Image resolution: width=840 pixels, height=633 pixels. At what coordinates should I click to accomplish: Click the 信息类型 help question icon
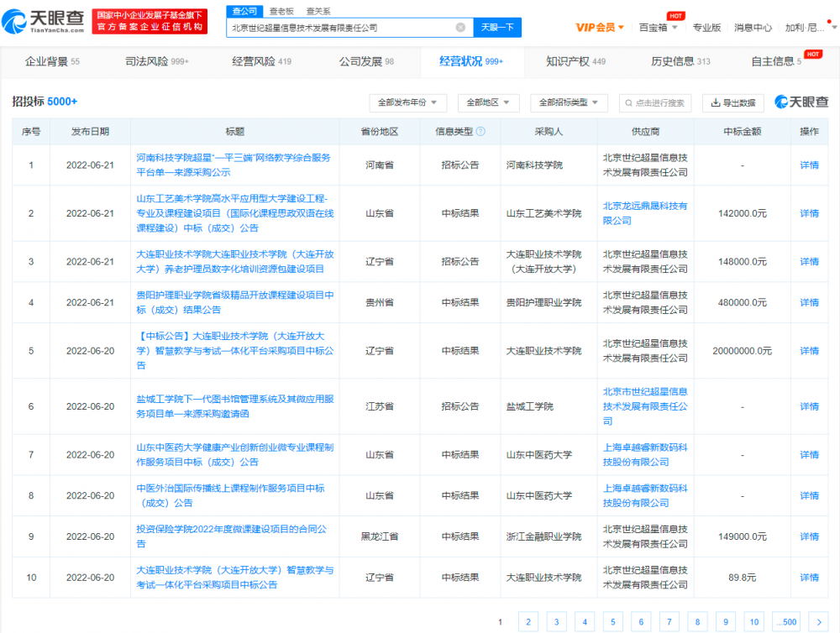point(480,132)
